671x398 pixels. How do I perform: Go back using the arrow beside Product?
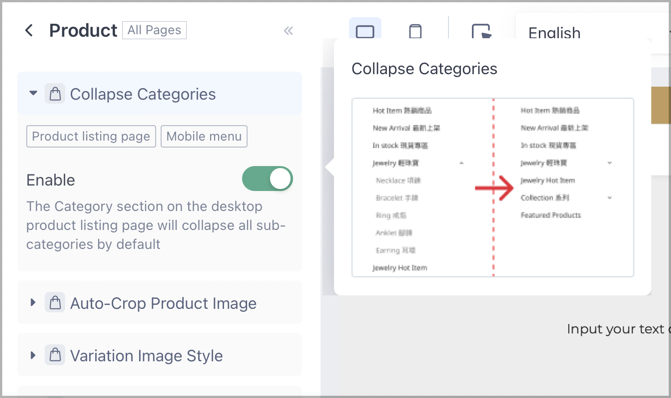click(29, 30)
